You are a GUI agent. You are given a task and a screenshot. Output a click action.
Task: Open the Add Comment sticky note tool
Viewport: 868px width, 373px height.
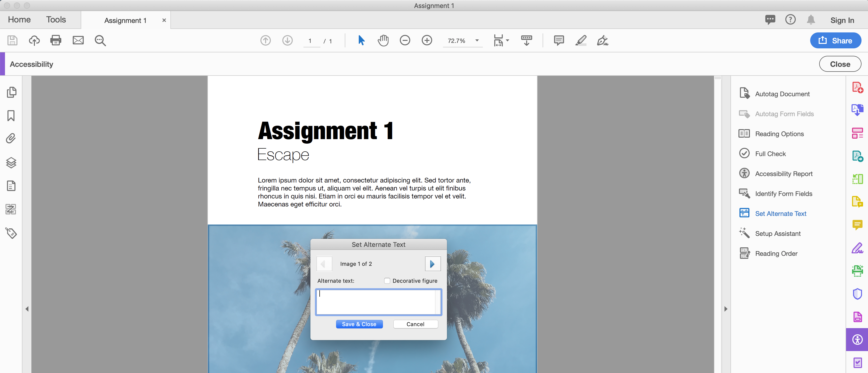559,40
